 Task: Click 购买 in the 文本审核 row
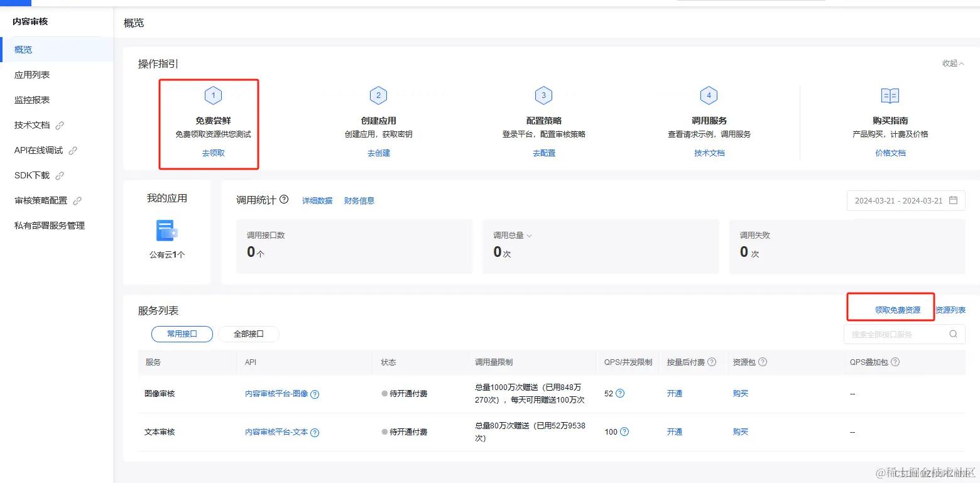(x=741, y=432)
